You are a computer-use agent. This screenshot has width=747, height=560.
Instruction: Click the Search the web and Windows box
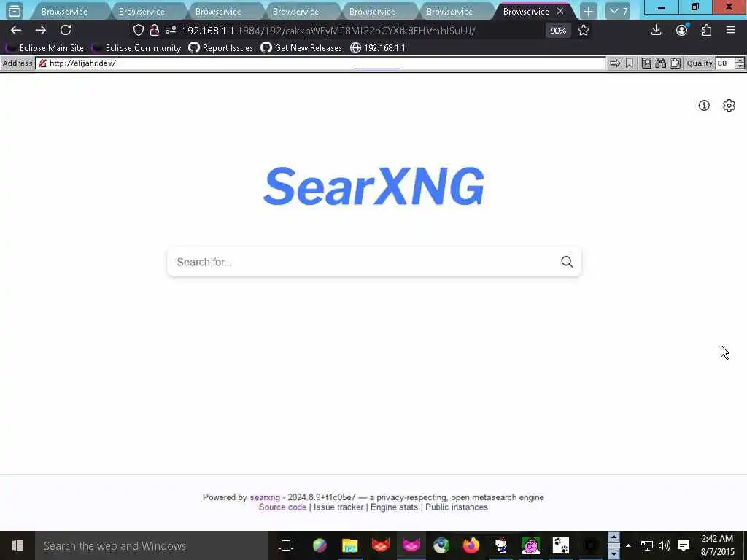pyautogui.click(x=152, y=545)
